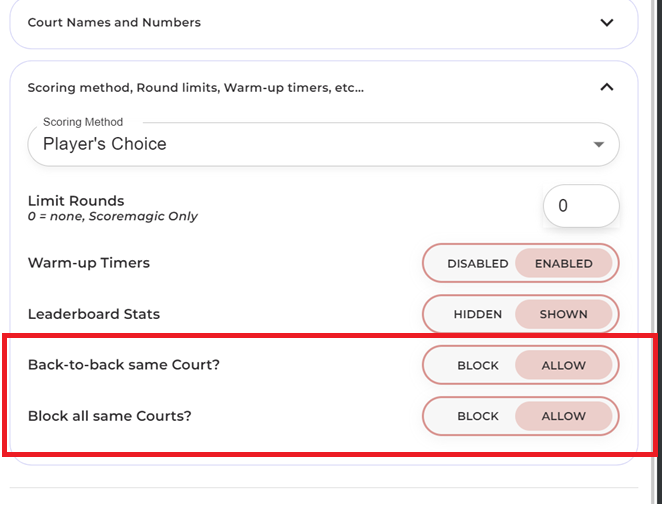
Task: Click the Leaderboard Stats label
Action: click(x=94, y=314)
